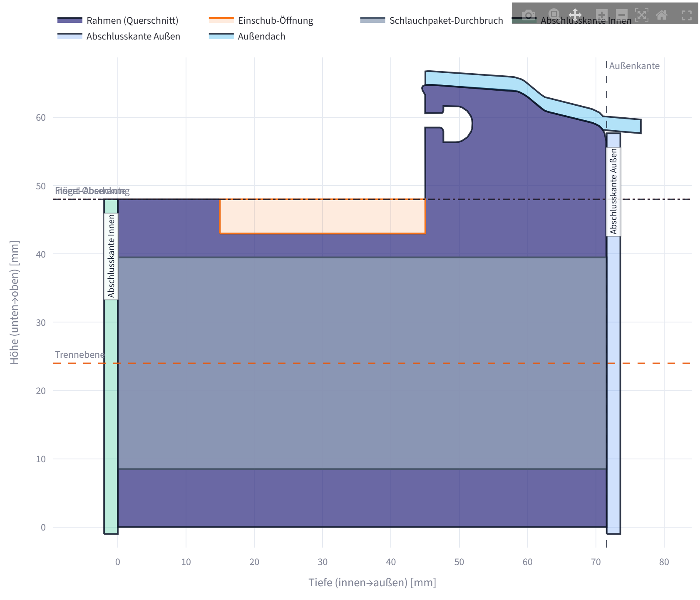Click the x-axis tick label 80
The height and width of the screenshot is (600, 700).
tap(664, 562)
